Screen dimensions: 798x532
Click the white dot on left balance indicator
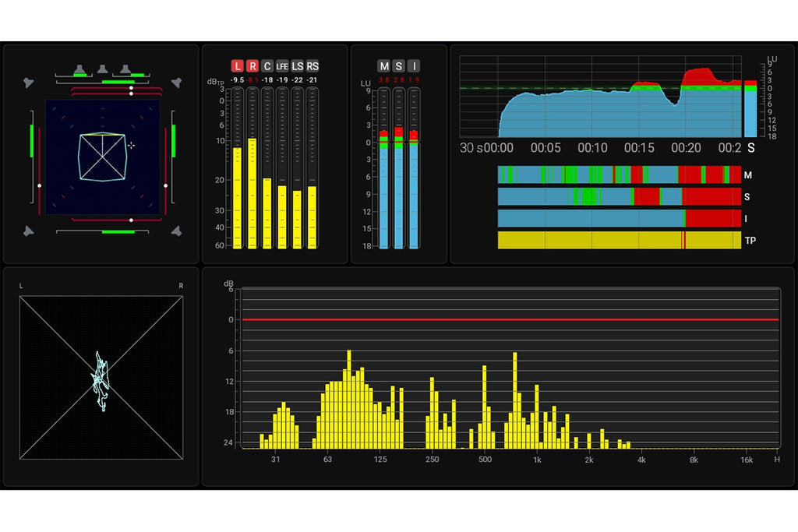click(40, 185)
